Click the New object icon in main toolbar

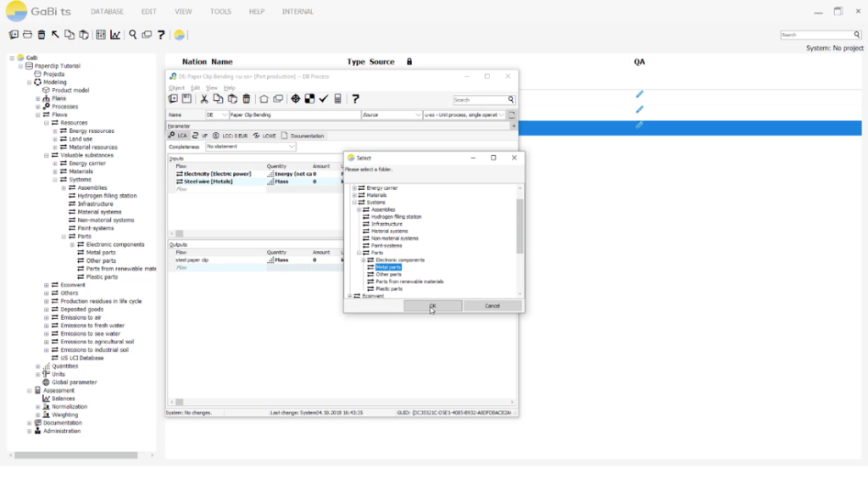(x=14, y=35)
